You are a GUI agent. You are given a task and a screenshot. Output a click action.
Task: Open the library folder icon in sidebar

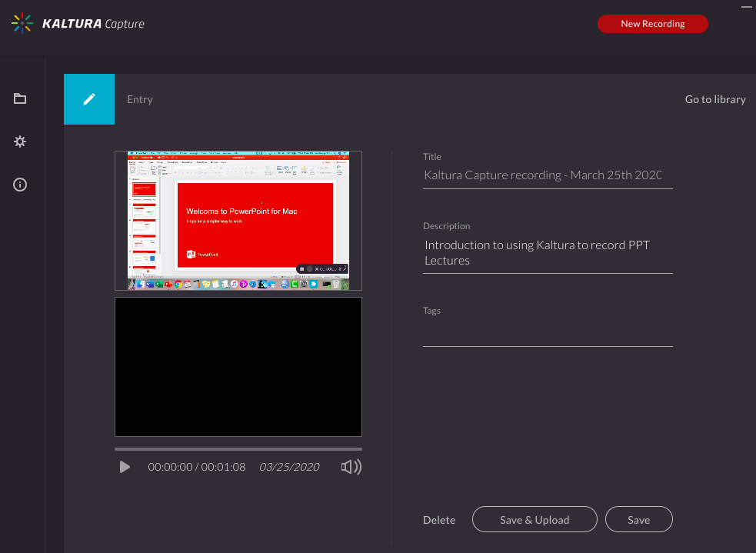(20, 98)
